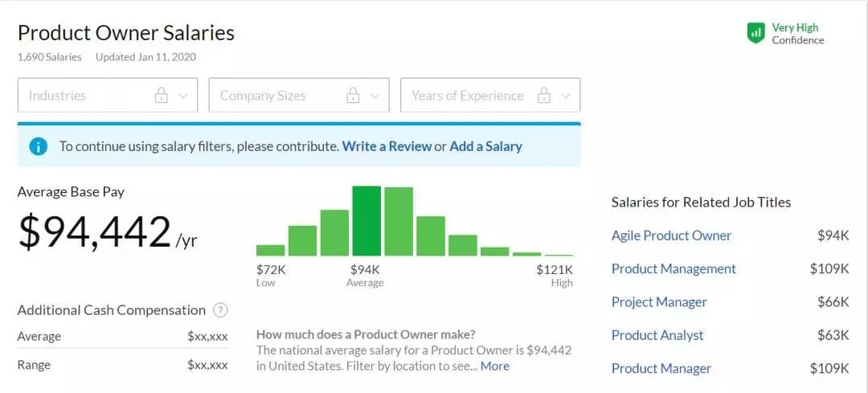Viewport: 868px width, 393px height.
Task: Click lock icon in Years of Experience filter
Action: click(x=544, y=96)
